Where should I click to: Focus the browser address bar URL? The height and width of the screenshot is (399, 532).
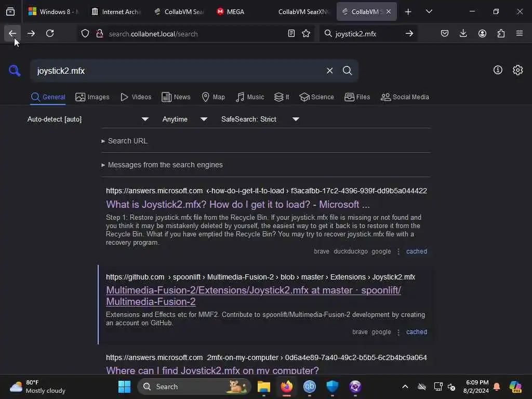pos(195,34)
